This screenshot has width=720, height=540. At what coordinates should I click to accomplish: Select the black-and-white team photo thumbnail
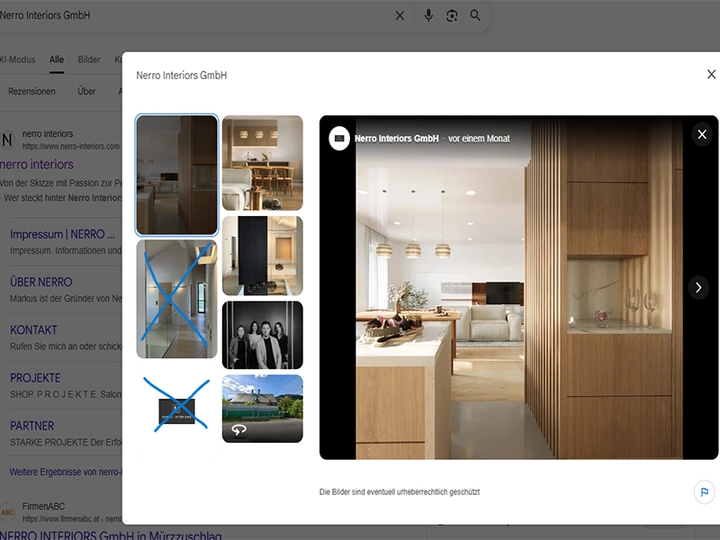[x=262, y=335]
